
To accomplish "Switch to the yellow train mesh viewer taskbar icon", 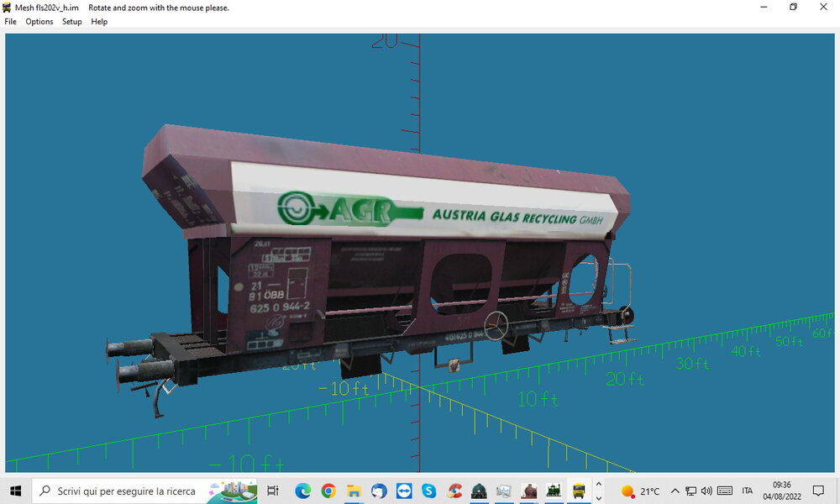I will coord(579,491).
